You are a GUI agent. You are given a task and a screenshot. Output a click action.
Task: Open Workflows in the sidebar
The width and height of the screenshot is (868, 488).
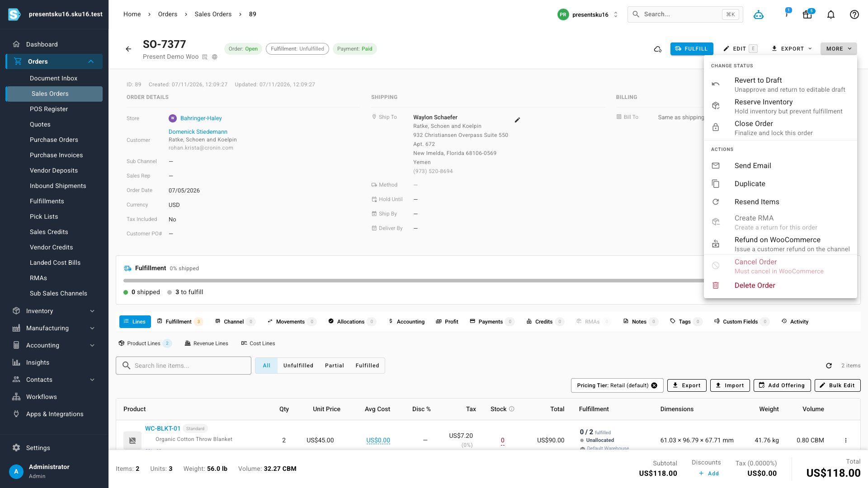pyautogui.click(x=54, y=397)
